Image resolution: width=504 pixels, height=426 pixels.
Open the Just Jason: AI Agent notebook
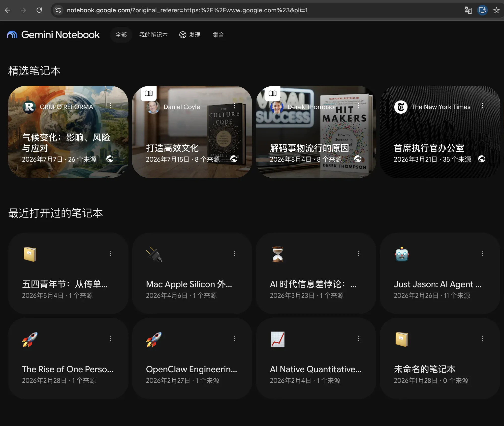[x=440, y=273]
